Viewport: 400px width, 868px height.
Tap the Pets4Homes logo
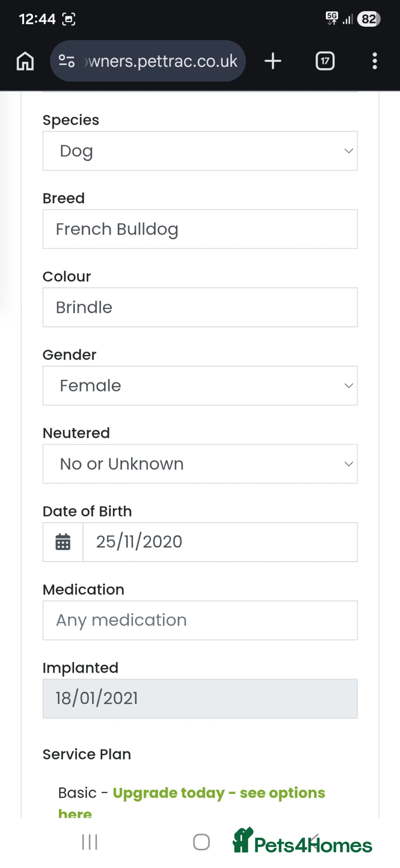(302, 842)
